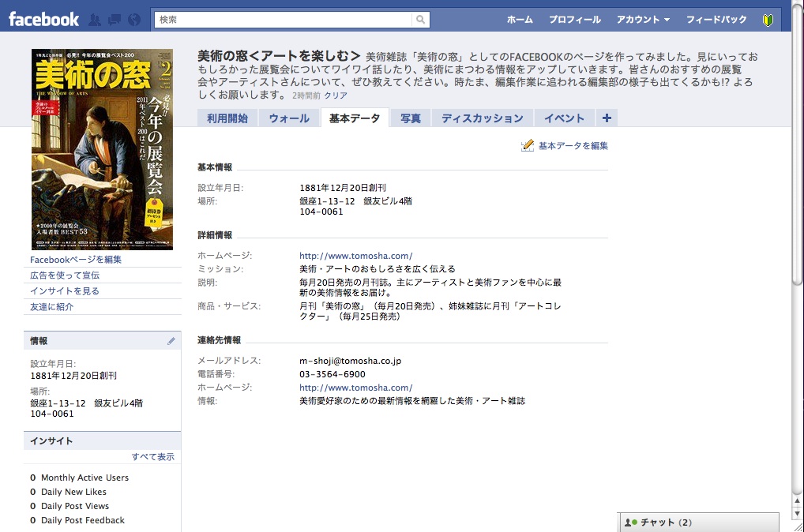Open the ディスカッション tab
This screenshot has width=804, height=532.
click(482, 118)
